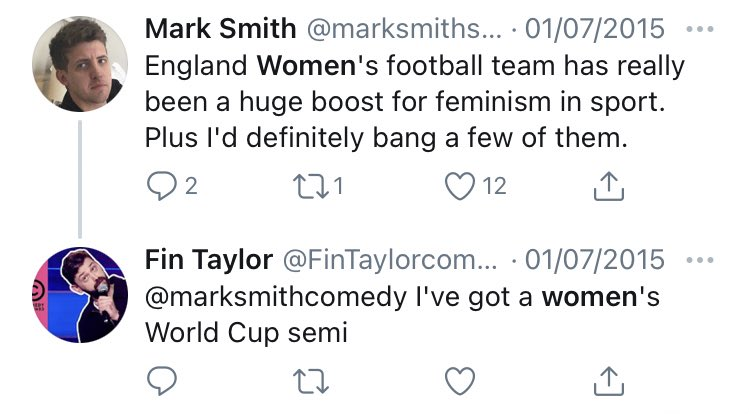Reply to Fin Taylor's tweet

tap(161, 380)
